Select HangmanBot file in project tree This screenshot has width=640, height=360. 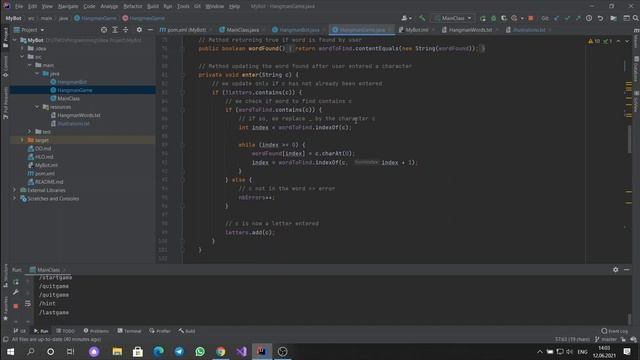pyautogui.click(x=72, y=82)
